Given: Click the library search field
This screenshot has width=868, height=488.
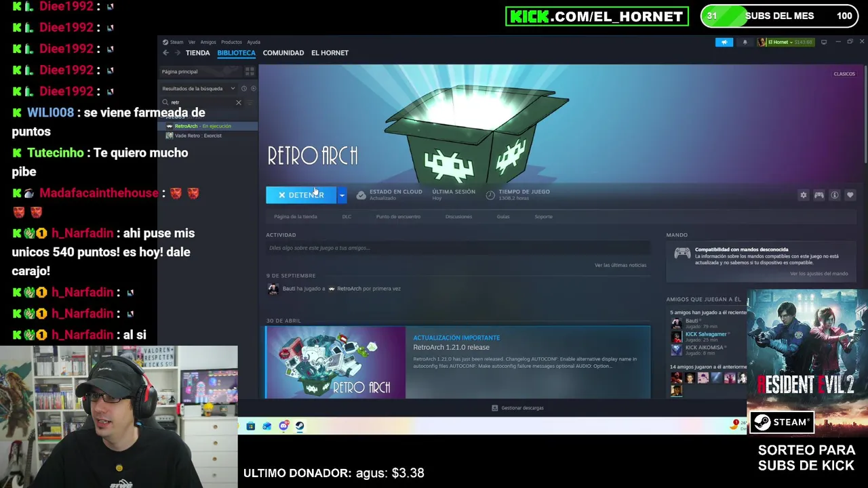Looking at the screenshot, I should pyautogui.click(x=200, y=102).
